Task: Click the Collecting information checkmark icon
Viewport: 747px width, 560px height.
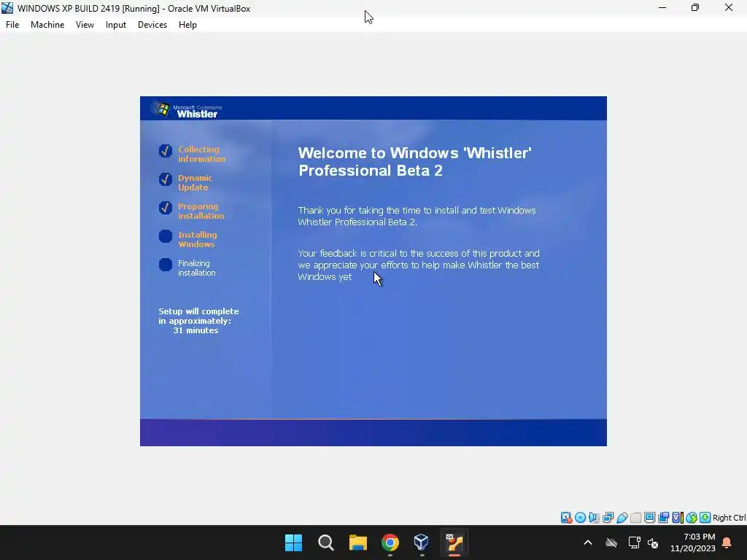Action: coord(166,151)
